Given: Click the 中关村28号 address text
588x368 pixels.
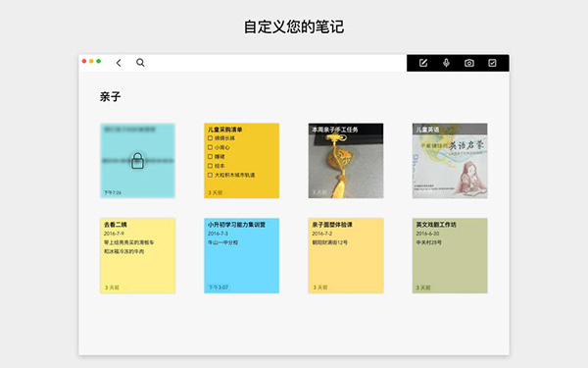Looking at the screenshot, I should pyautogui.click(x=428, y=242).
